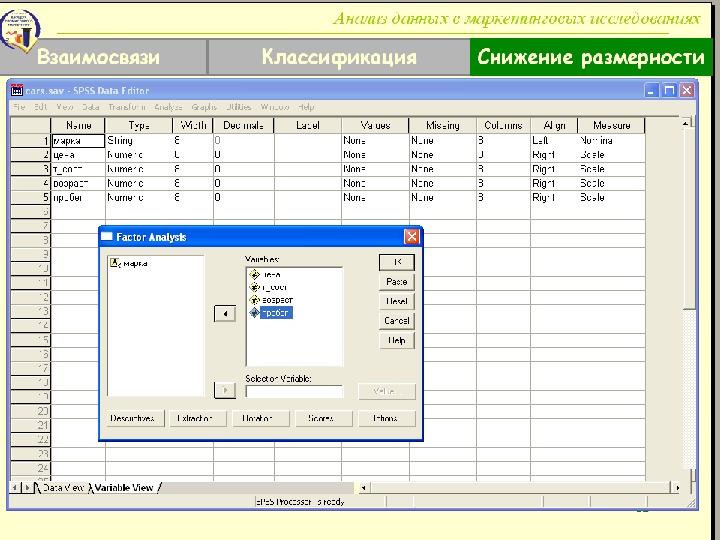The height and width of the screenshot is (540, 720).
Task: Open the Analyze menu
Action: [168, 107]
